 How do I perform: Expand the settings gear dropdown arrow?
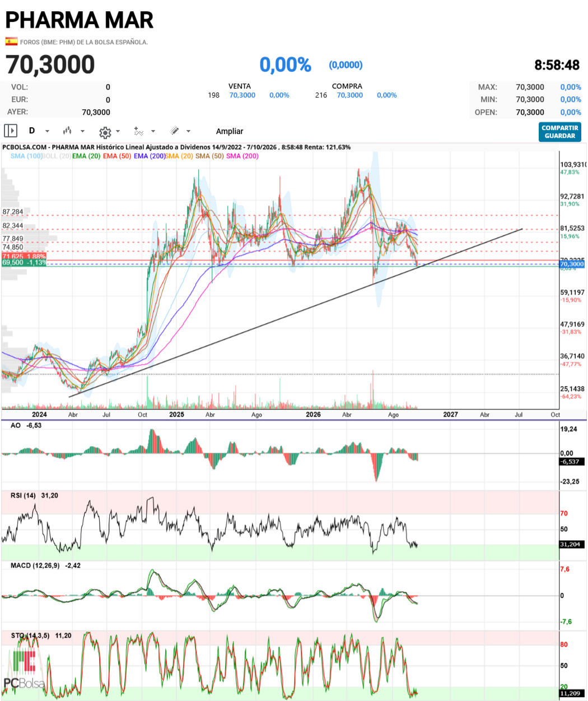pos(118,132)
